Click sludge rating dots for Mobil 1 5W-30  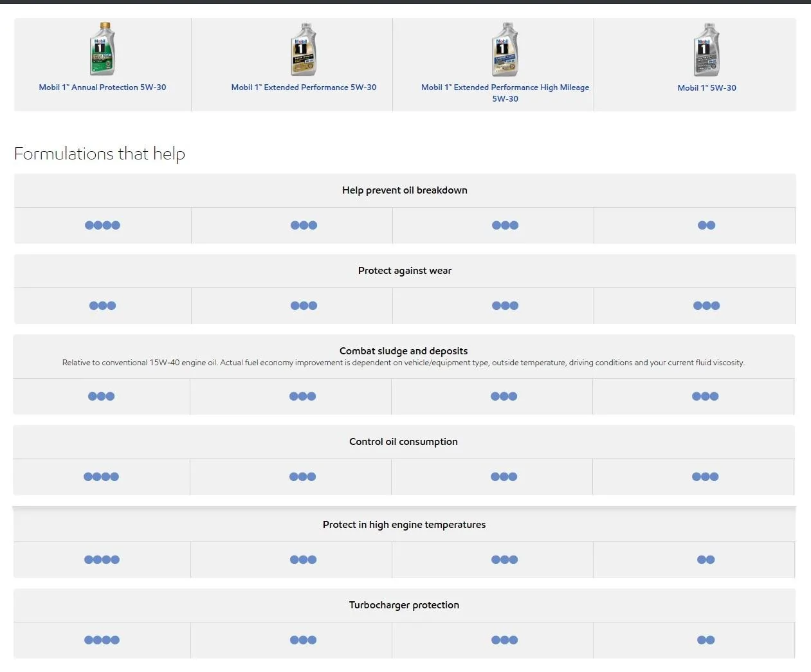(705, 396)
